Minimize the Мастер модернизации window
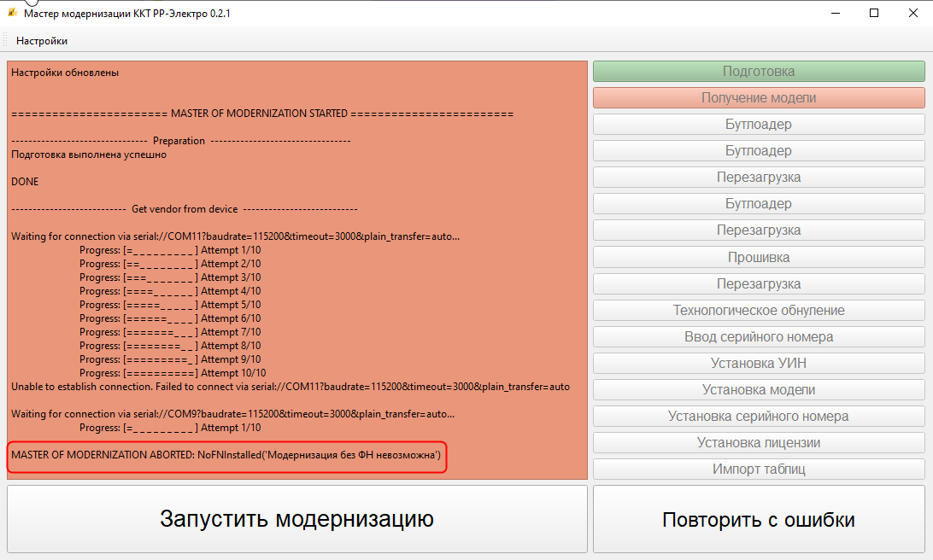This screenshot has width=933, height=560. point(835,13)
